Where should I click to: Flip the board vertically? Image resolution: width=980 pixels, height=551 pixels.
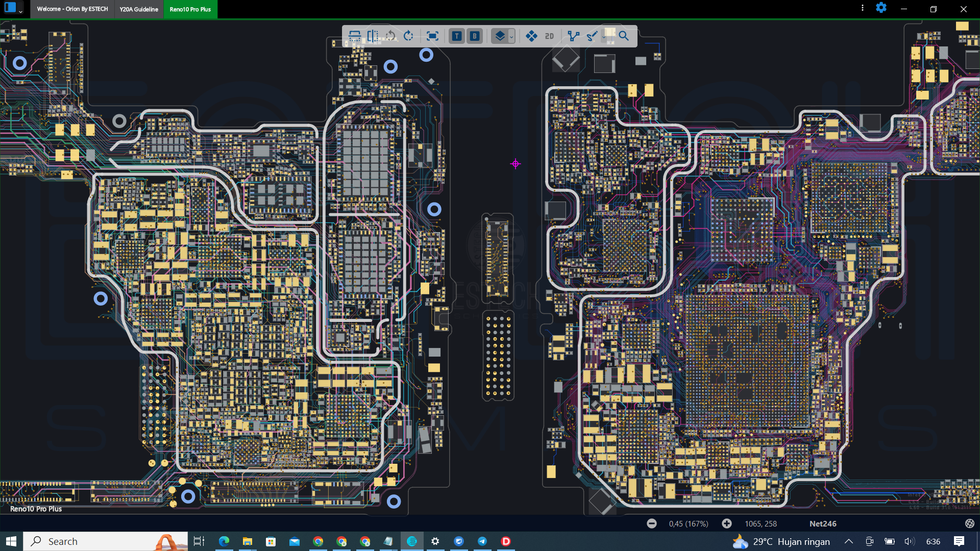click(x=355, y=36)
